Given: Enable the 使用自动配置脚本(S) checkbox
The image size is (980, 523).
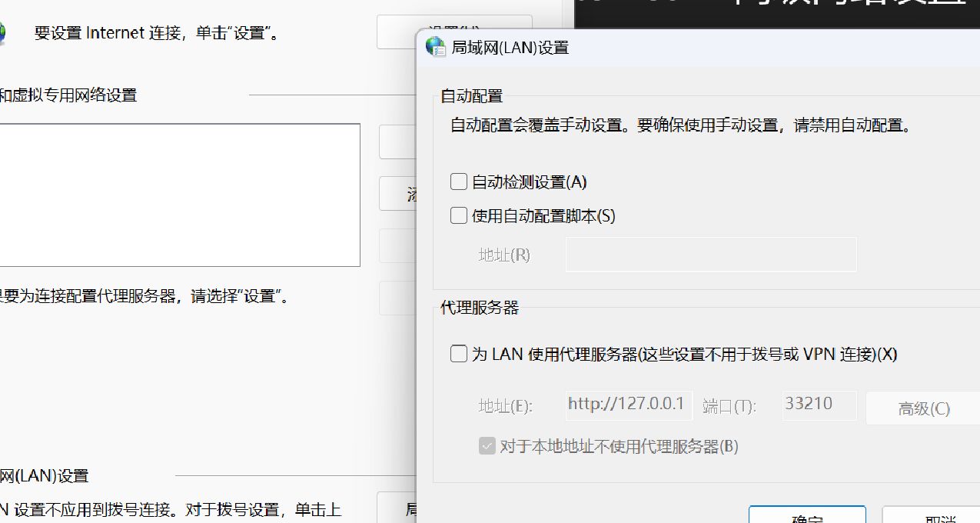Looking at the screenshot, I should (x=459, y=215).
